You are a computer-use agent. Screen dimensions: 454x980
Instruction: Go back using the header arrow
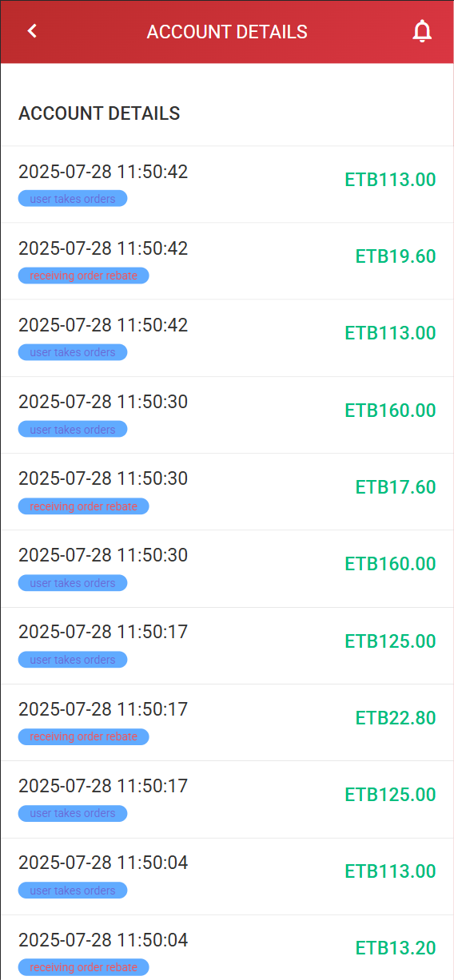[32, 31]
